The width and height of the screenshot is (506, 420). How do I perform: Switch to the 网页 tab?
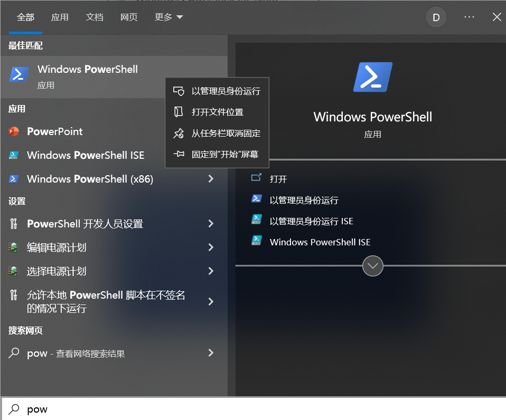click(x=129, y=17)
